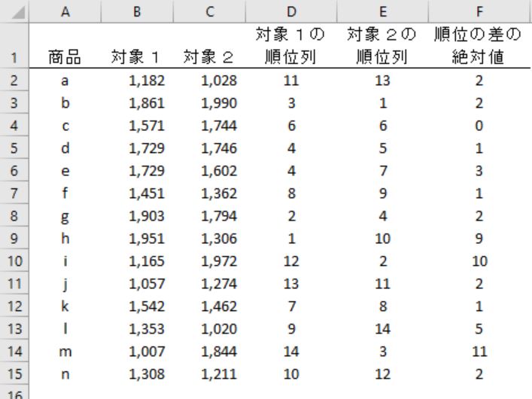Screen dimensions: 532x399
Task: Select the cell containing product j
Action: click(x=65, y=283)
